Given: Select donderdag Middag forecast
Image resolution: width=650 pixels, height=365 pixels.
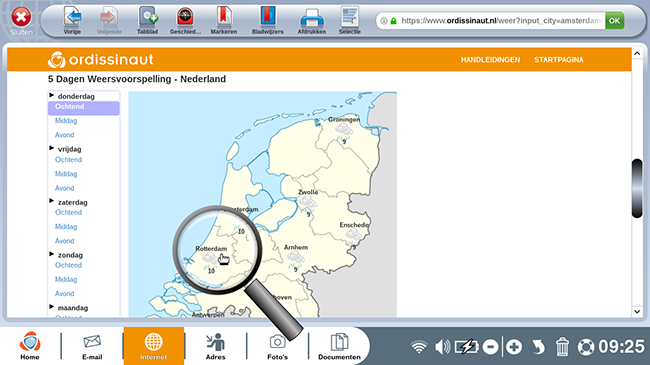Looking at the screenshot, I should 66,121.
